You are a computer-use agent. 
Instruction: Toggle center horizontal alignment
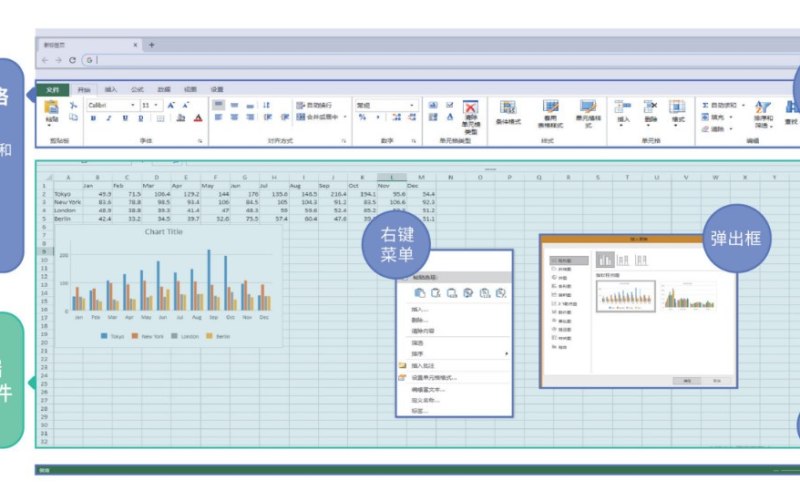[234, 117]
